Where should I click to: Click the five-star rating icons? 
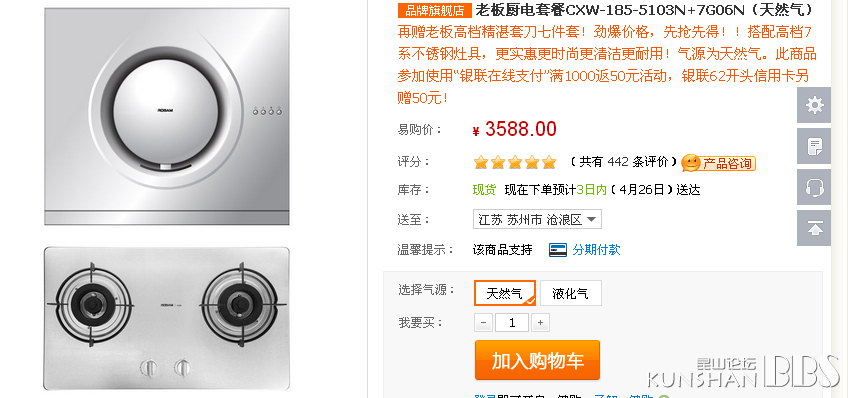[514, 162]
